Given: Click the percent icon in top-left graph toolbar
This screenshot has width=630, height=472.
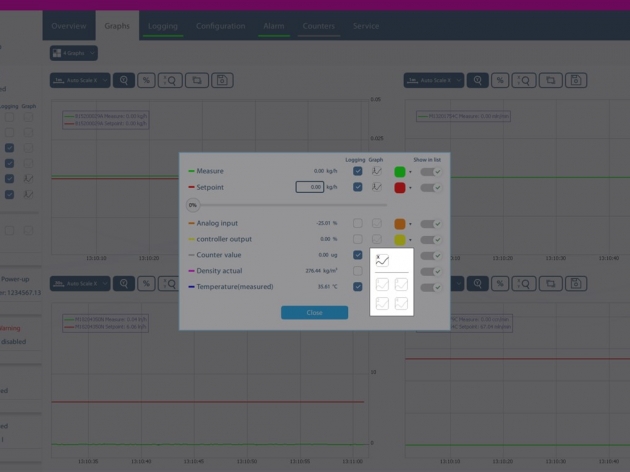Looking at the screenshot, I should (x=146, y=80).
